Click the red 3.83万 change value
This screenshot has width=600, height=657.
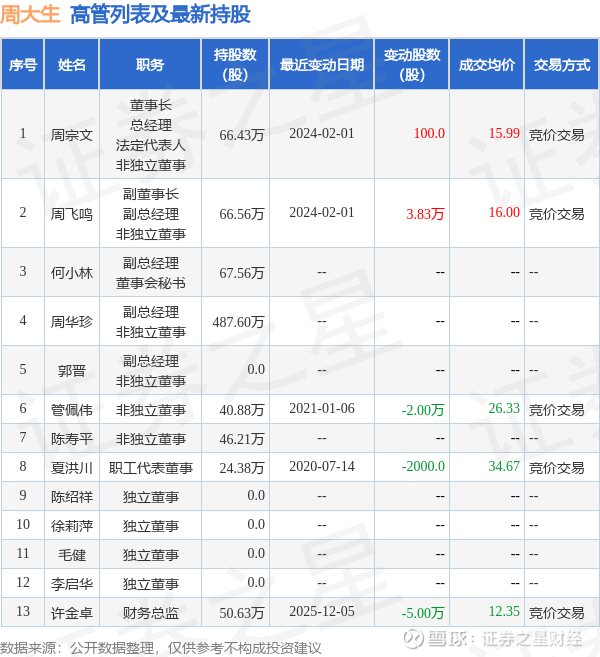tap(425, 214)
